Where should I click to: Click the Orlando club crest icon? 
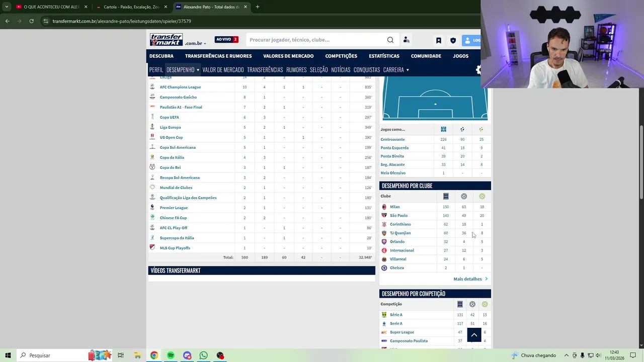point(384,242)
